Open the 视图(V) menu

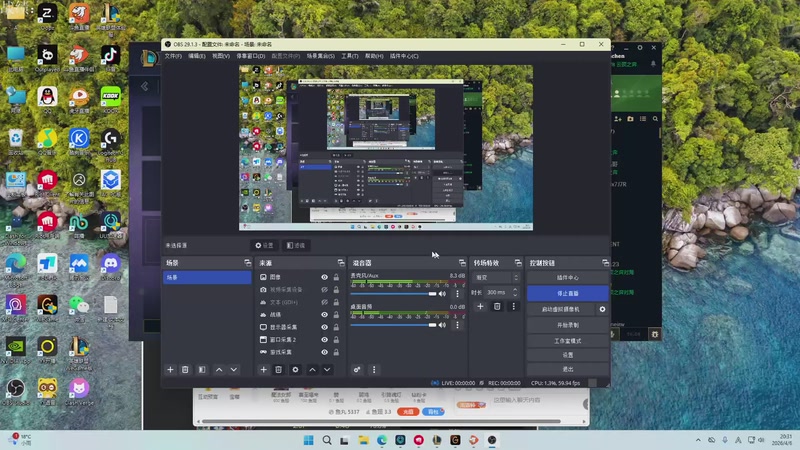tap(221, 56)
